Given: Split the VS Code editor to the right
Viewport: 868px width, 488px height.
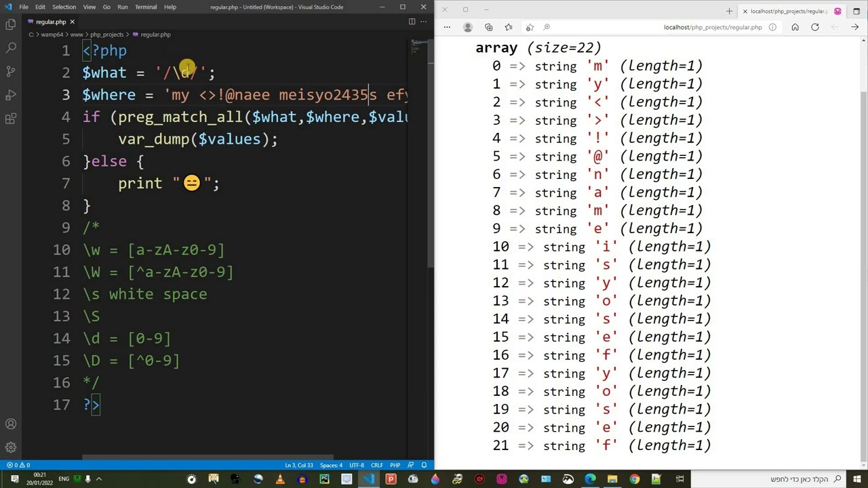Looking at the screenshot, I should [412, 22].
